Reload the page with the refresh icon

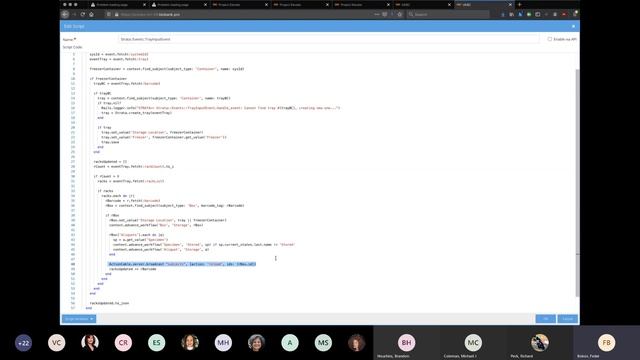(83, 14)
